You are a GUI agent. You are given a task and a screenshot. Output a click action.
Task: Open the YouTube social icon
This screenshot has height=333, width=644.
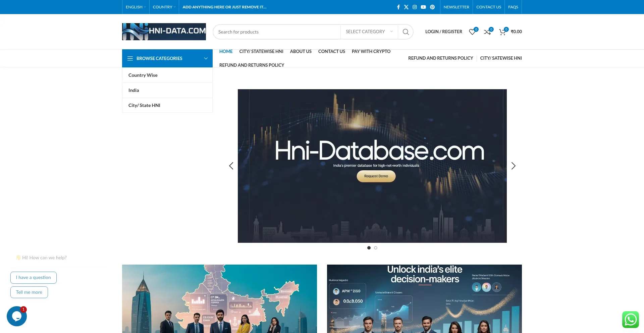click(423, 7)
